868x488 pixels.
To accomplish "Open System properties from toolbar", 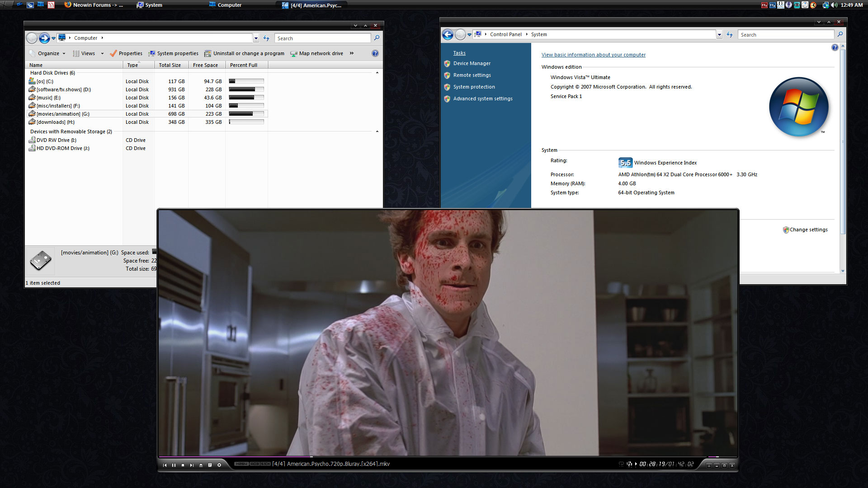I will (174, 53).
